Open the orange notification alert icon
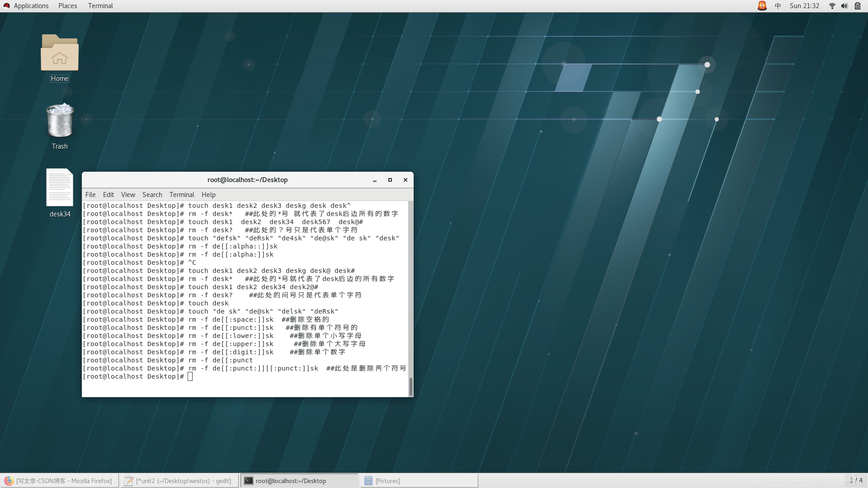This screenshot has width=868, height=488. (x=762, y=6)
